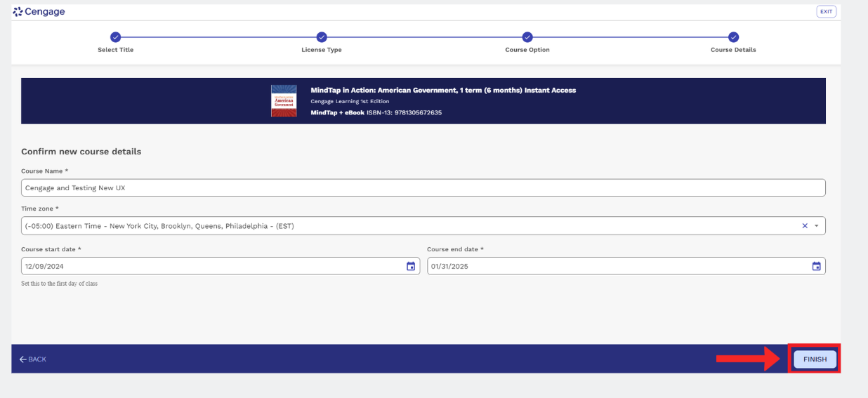Image resolution: width=868 pixels, height=398 pixels.
Task: Open the start date calendar picker
Action: (x=411, y=266)
